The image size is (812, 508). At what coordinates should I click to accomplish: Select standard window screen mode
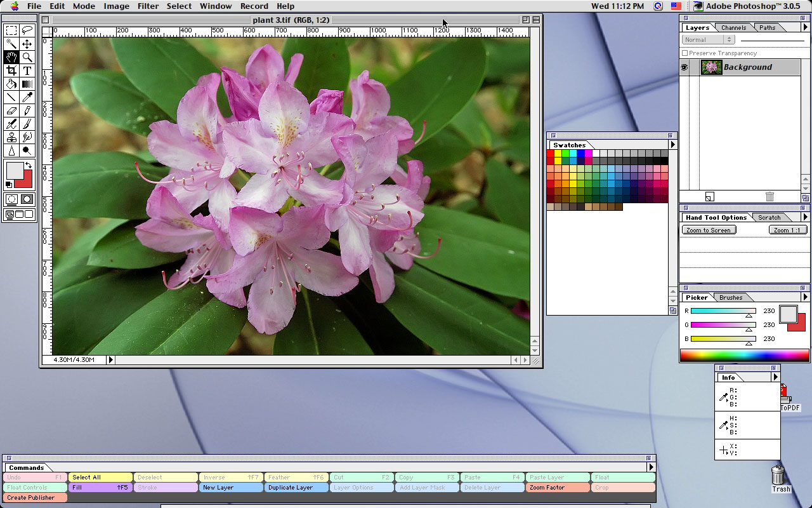click(x=9, y=215)
